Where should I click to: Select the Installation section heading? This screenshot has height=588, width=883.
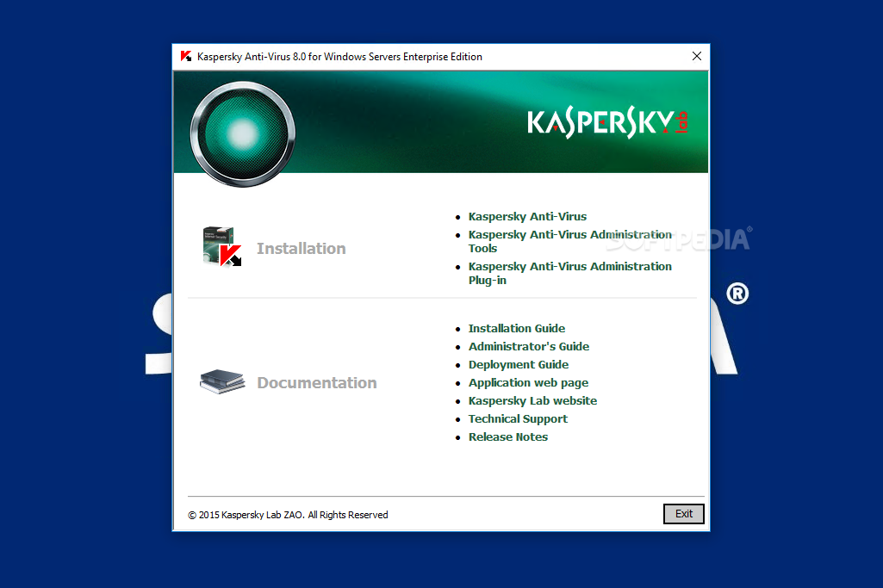[x=302, y=249]
